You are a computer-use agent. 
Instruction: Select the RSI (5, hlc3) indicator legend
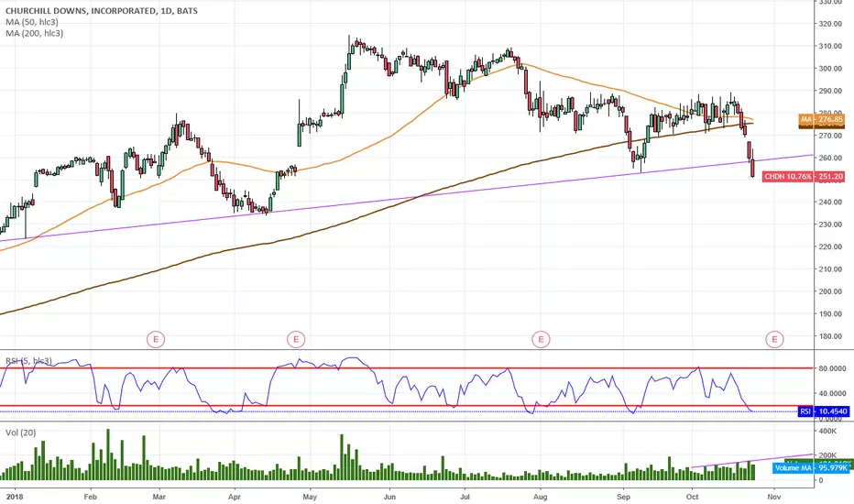29,361
